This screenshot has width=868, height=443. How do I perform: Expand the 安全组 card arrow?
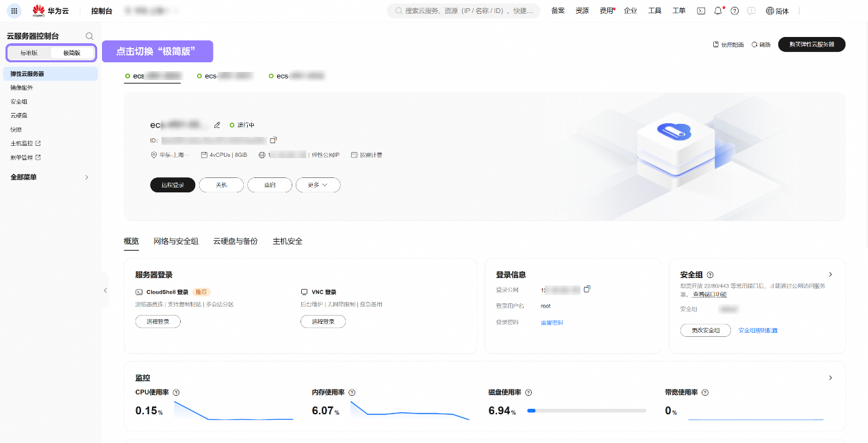(830, 275)
